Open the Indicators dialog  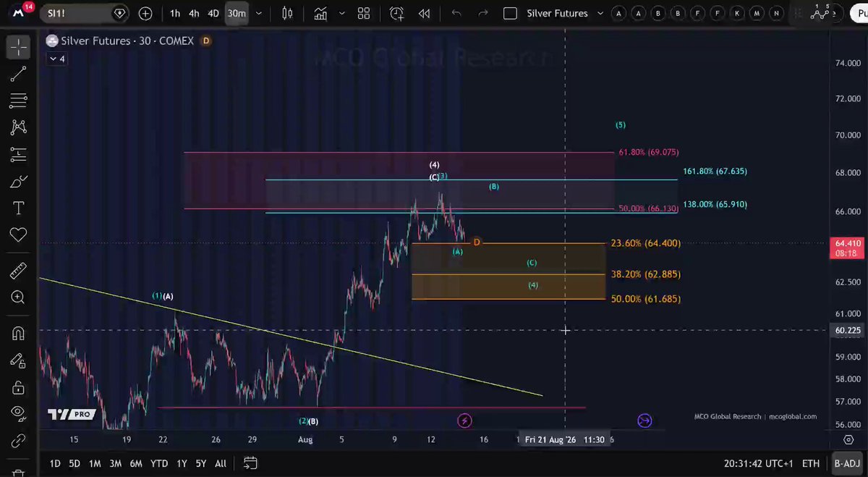point(320,13)
